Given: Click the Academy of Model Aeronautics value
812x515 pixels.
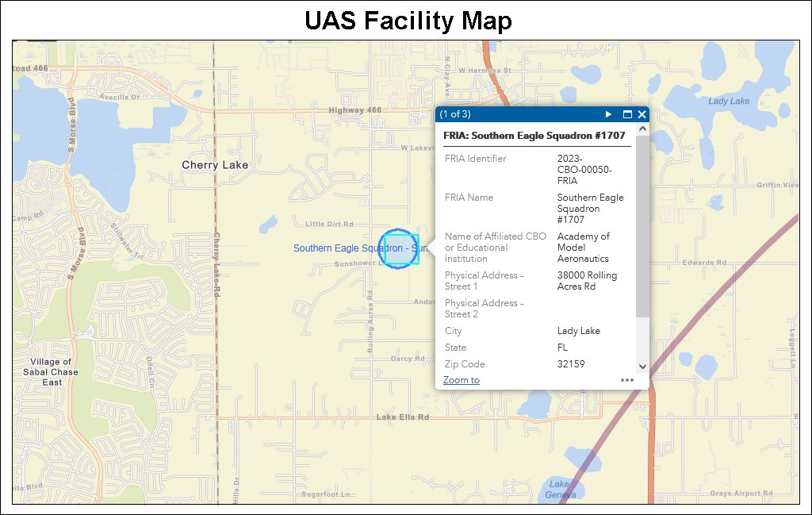Looking at the screenshot, I should coord(583,248).
